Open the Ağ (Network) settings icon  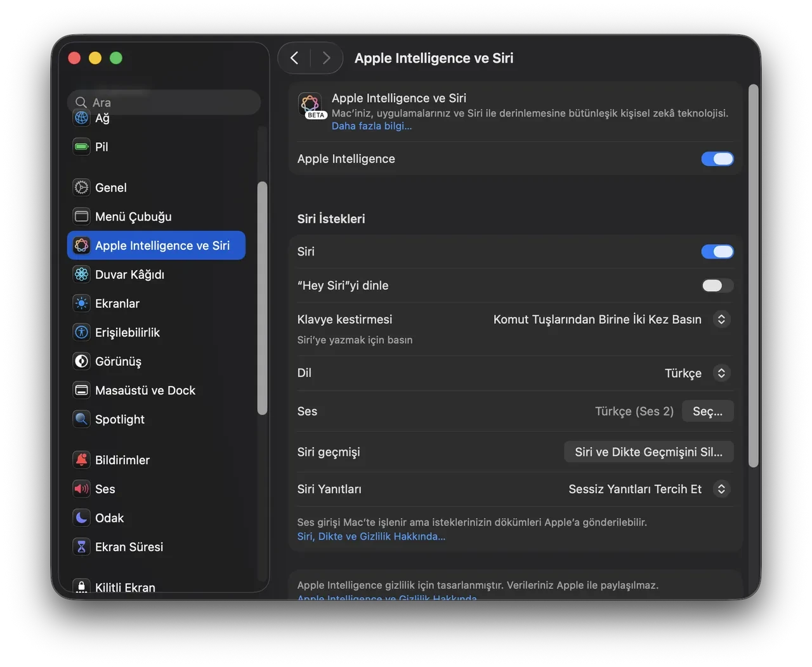pos(81,118)
